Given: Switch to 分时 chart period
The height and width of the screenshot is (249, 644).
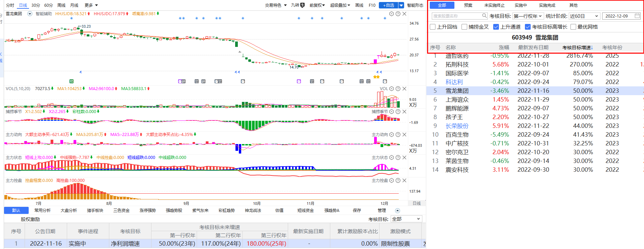Looking at the screenshot, I should (x=10, y=5).
